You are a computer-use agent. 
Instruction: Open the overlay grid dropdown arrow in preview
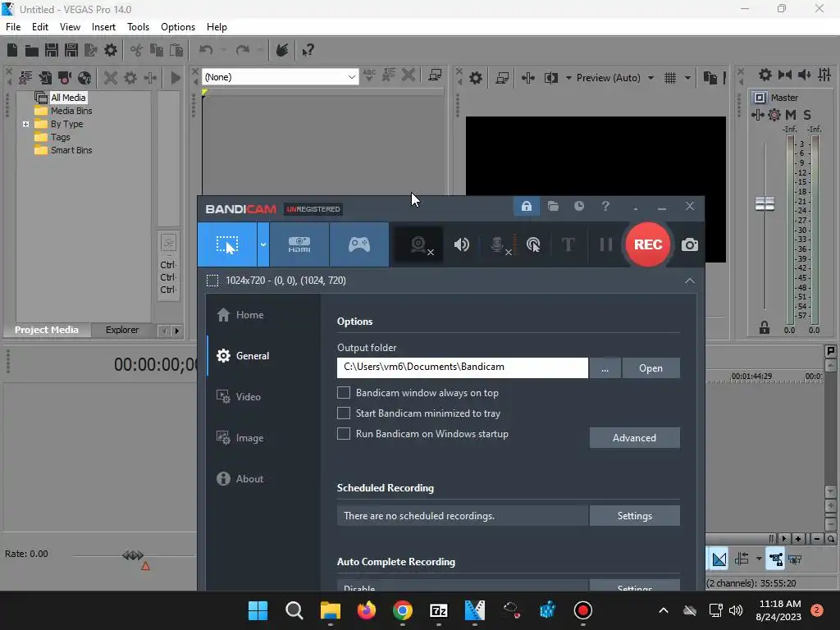click(x=687, y=78)
